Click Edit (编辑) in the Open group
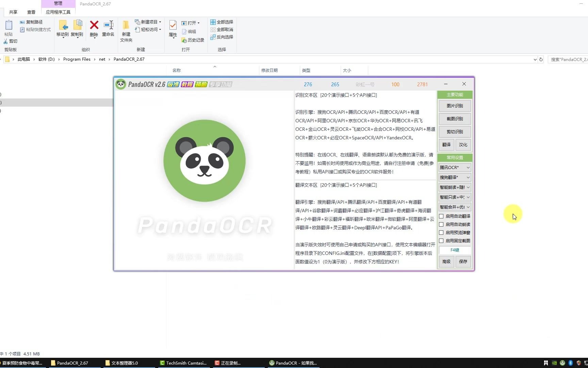Screen dimensions: 588x368 coord(189,32)
